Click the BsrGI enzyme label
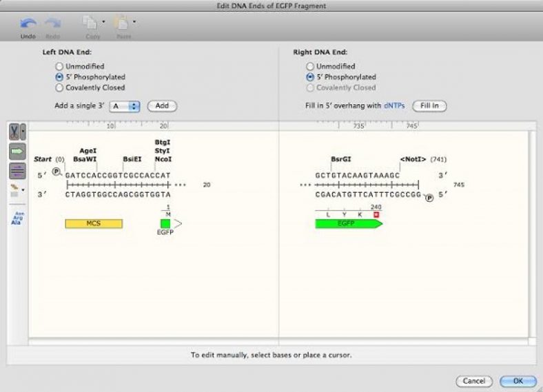Image resolution: width=543 pixels, height=392 pixels. [x=341, y=159]
